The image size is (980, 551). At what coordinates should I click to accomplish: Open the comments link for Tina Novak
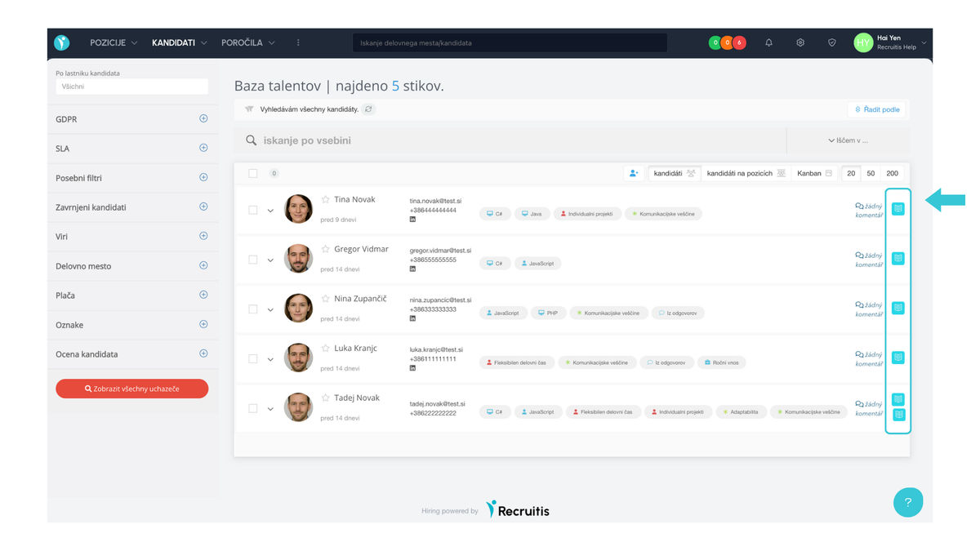point(869,211)
